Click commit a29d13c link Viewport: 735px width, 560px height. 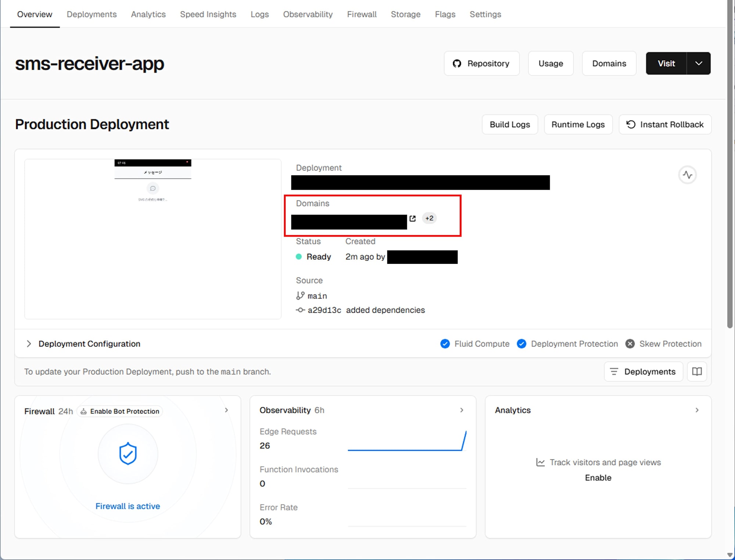(324, 310)
